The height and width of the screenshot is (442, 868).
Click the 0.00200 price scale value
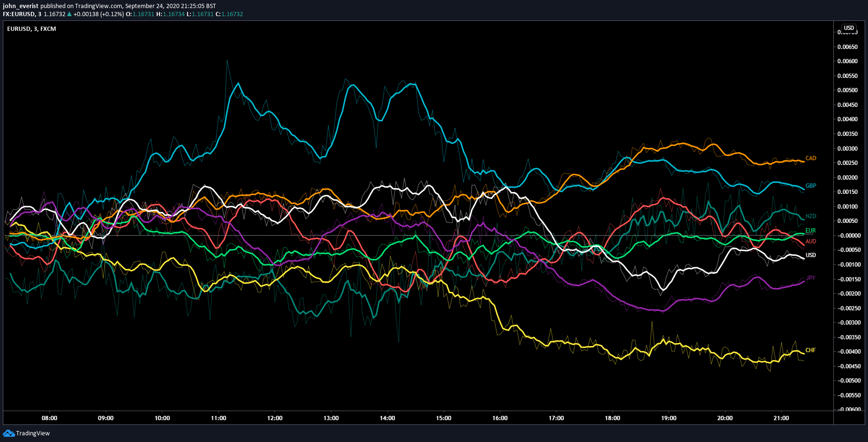(x=848, y=178)
